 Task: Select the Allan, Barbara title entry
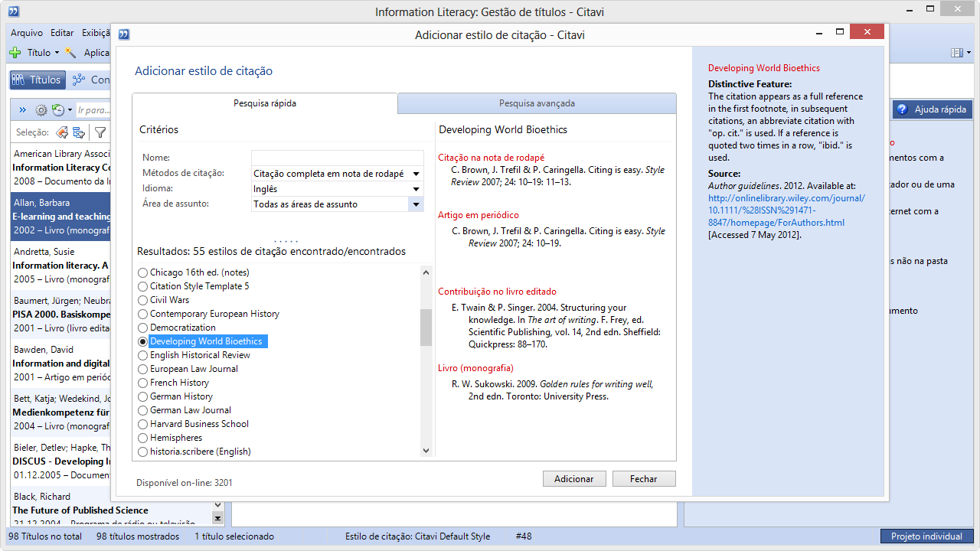(61, 217)
